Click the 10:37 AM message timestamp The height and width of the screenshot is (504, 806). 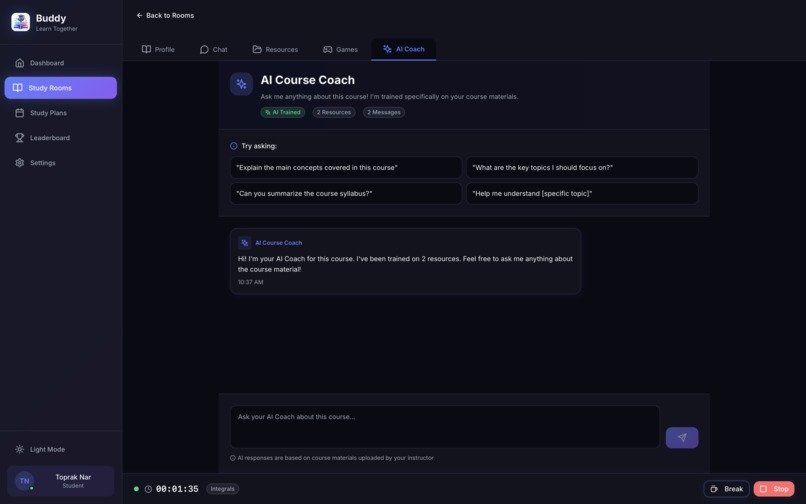coord(250,282)
